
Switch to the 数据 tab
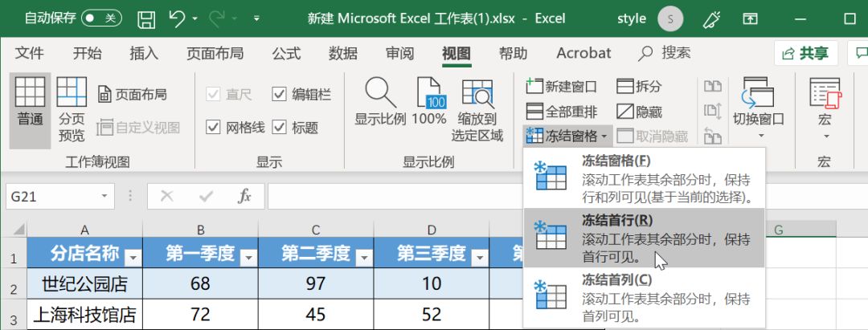coord(342,53)
